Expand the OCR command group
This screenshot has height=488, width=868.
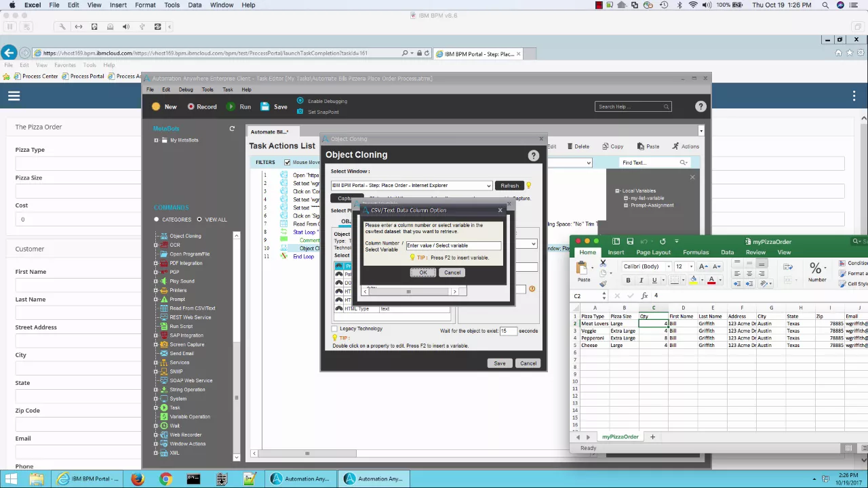[156, 245]
